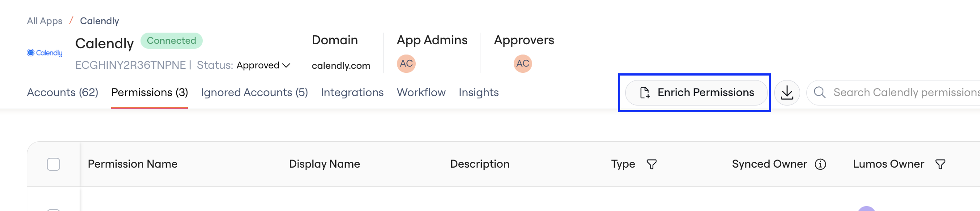This screenshot has height=211, width=980.
Task: Open the Ignored Accounts (5) tab
Action: 254,93
